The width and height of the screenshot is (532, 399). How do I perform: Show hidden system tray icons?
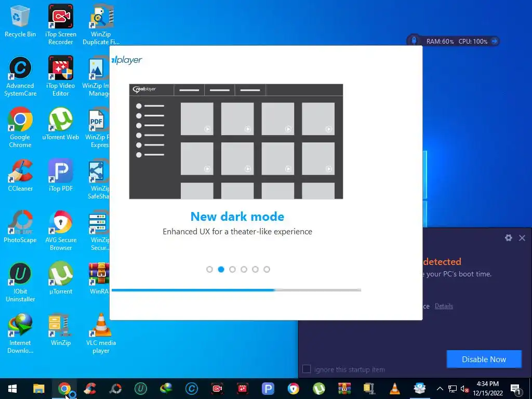click(440, 389)
